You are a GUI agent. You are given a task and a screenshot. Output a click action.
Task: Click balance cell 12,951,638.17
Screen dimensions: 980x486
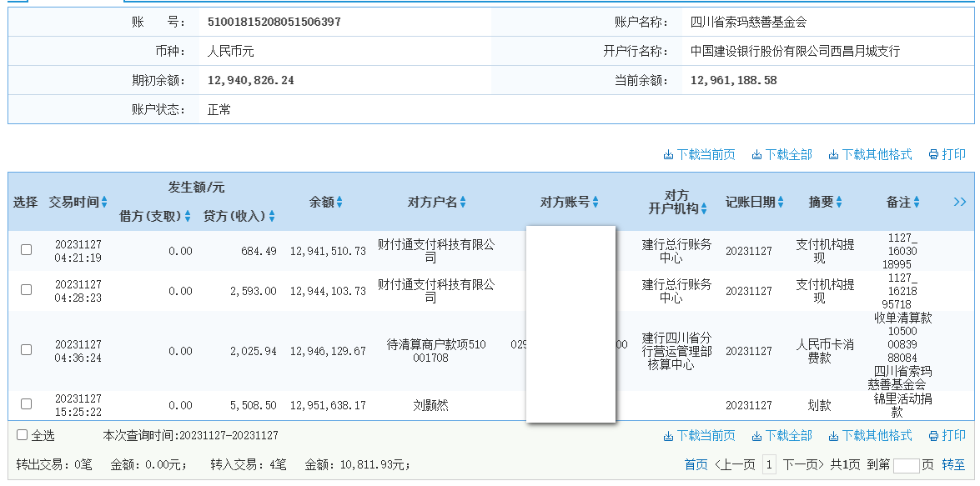click(x=328, y=405)
